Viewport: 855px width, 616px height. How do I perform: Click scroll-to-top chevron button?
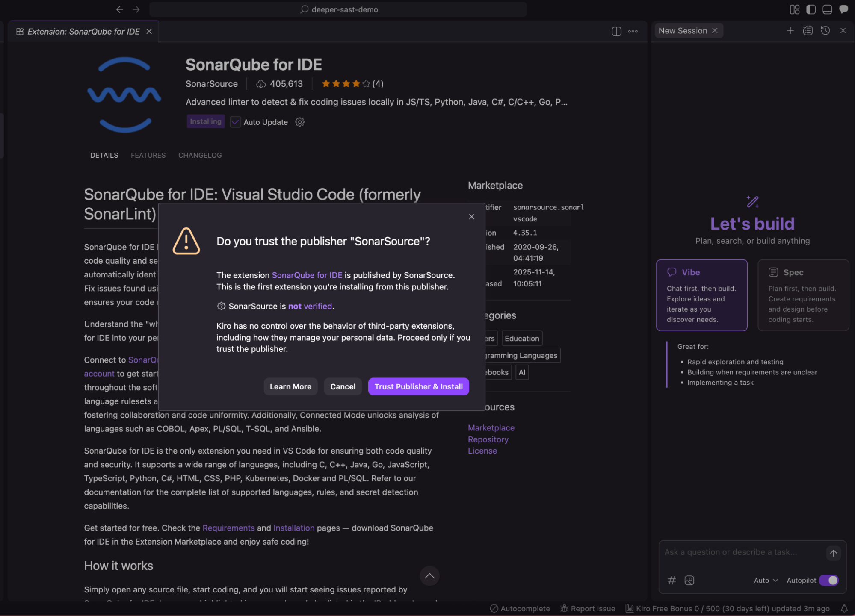point(429,576)
